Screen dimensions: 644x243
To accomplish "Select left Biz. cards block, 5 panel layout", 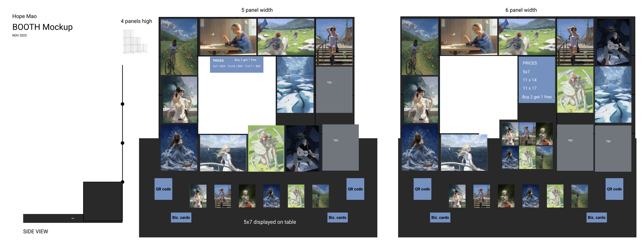I will [181, 218].
